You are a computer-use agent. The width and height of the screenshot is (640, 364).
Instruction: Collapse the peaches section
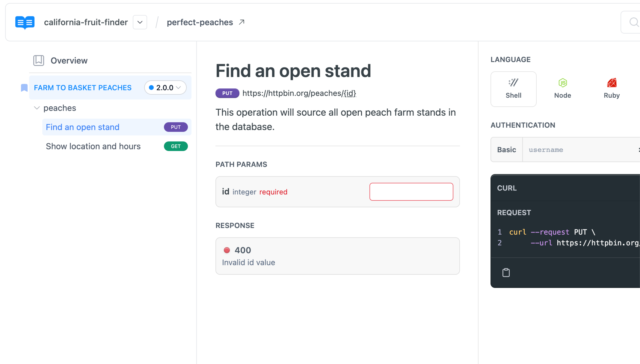pos(37,108)
